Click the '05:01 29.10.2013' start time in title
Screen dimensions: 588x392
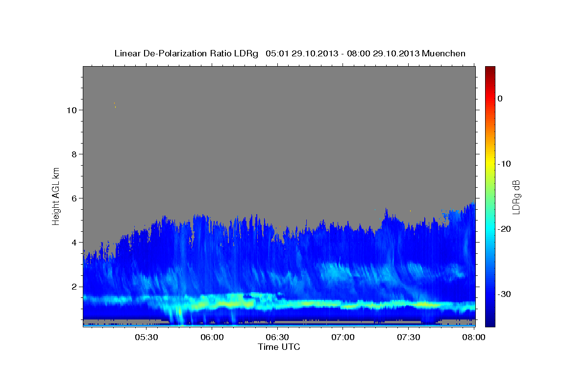pos(301,53)
